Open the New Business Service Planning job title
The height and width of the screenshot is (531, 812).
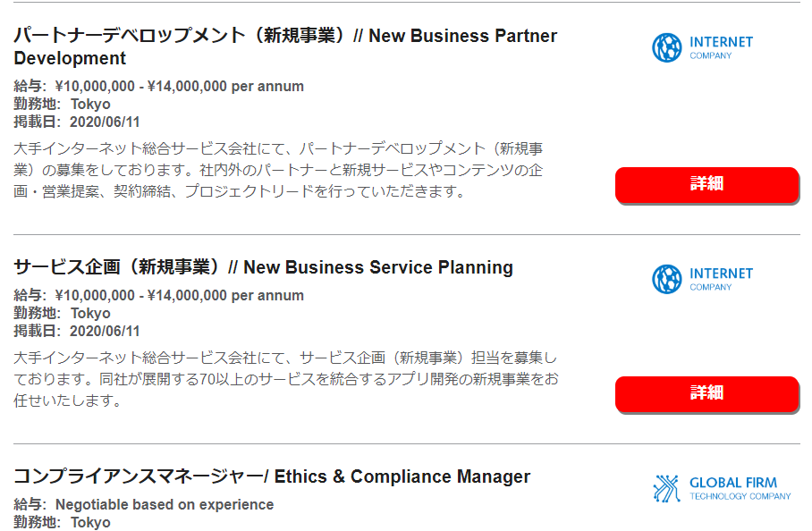[x=263, y=267]
